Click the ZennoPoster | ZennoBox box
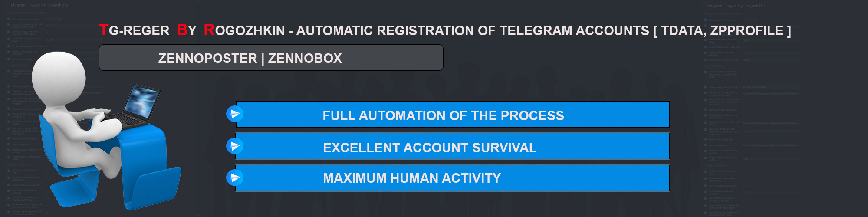868x217 pixels. pos(271,57)
